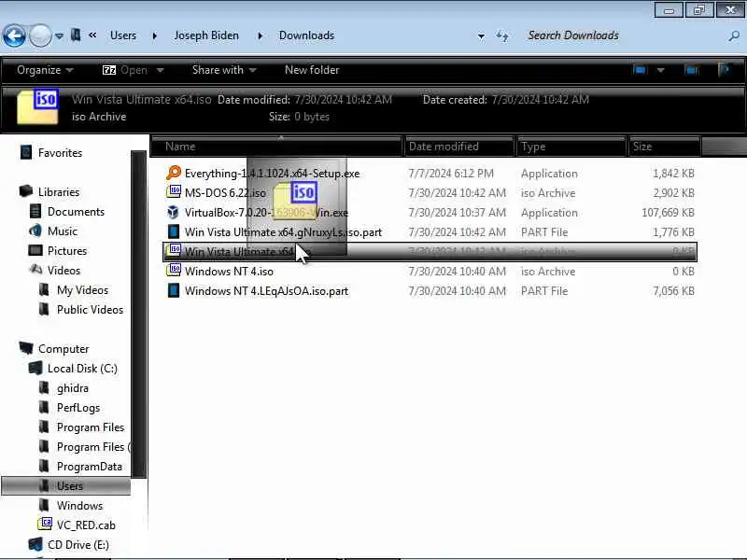Open the PerfLogs folder
The image size is (747, 560).
tap(78, 408)
